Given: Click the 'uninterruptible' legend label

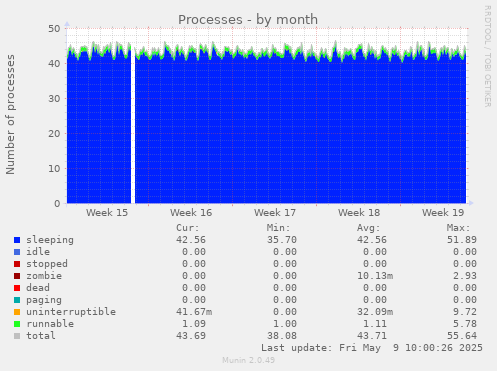Looking at the screenshot, I should pyautogui.click(x=71, y=312).
